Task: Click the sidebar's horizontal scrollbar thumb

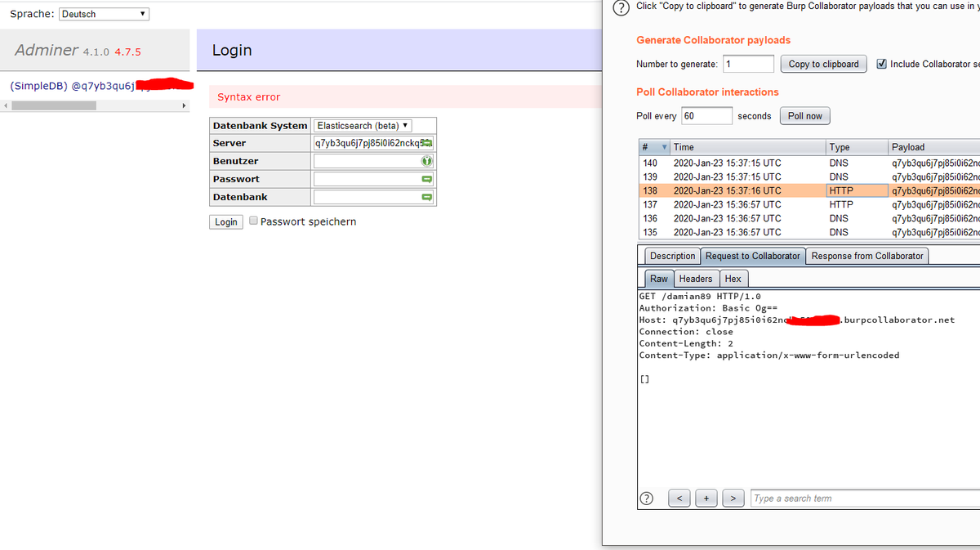Action: pos(53,105)
